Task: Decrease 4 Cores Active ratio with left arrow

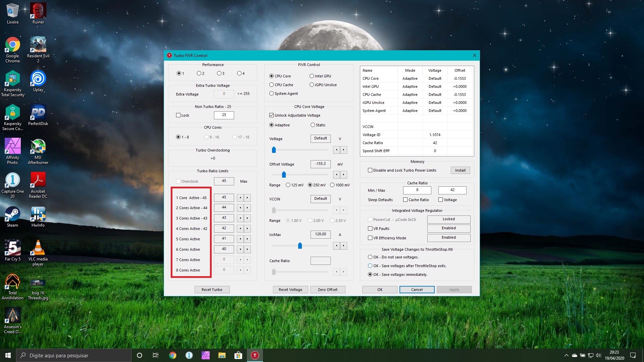Action: coord(240,229)
